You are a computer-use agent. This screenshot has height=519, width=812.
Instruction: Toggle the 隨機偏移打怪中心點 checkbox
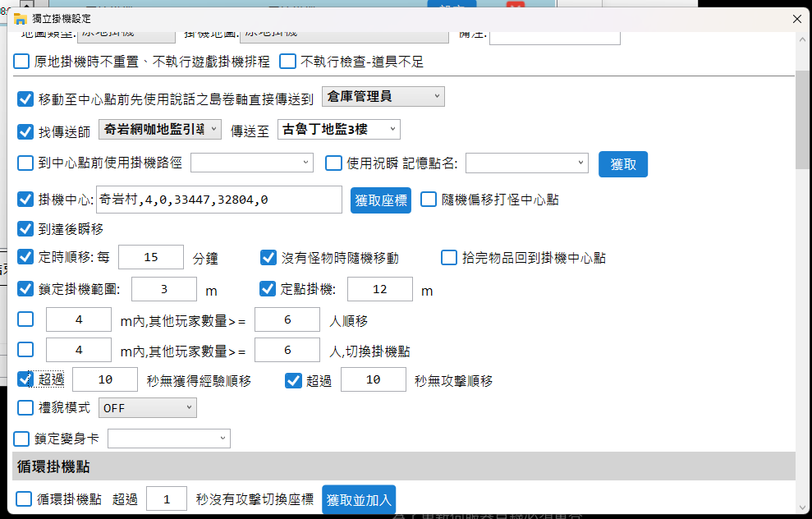click(428, 199)
